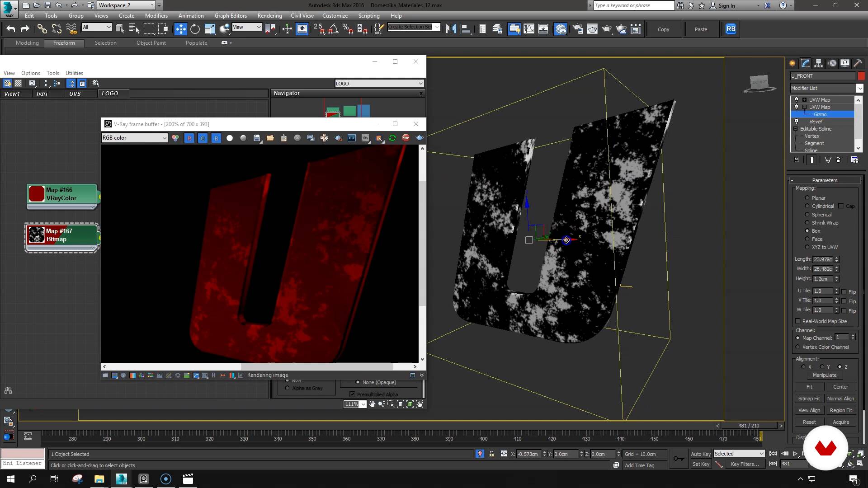Select Cylindrical mapping radio button
This screenshot has width=868, height=488.
pos(807,206)
